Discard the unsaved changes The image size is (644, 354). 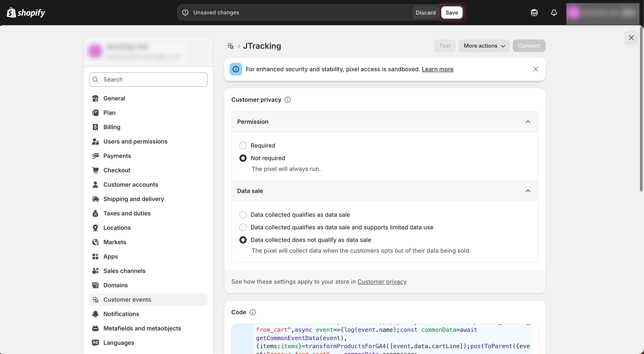(x=425, y=13)
